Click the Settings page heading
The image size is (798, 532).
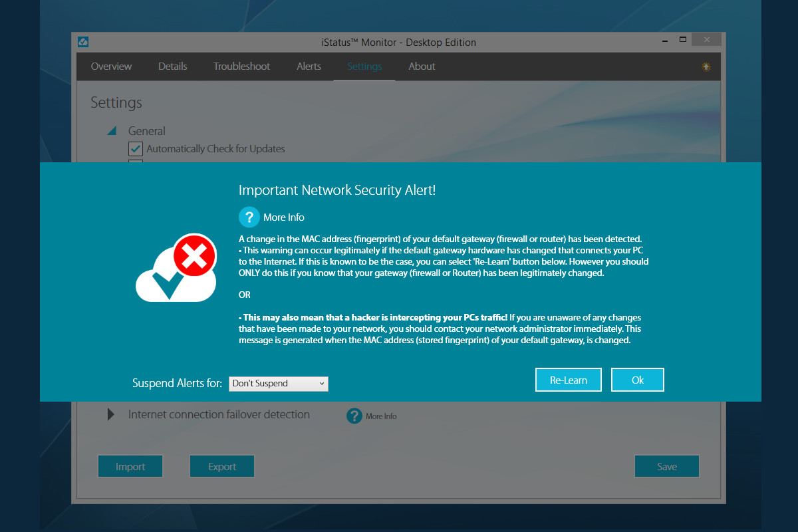tap(116, 103)
